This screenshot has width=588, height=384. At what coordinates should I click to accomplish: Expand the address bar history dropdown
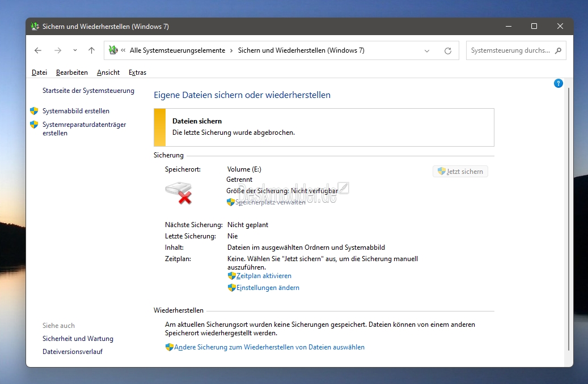coord(427,51)
